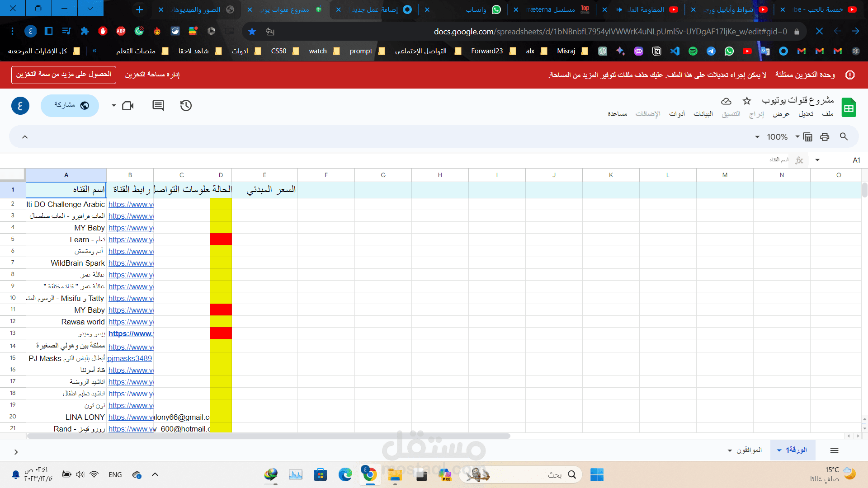Star the spreadsheet title
Screen dimensions: 868x488
click(x=747, y=101)
